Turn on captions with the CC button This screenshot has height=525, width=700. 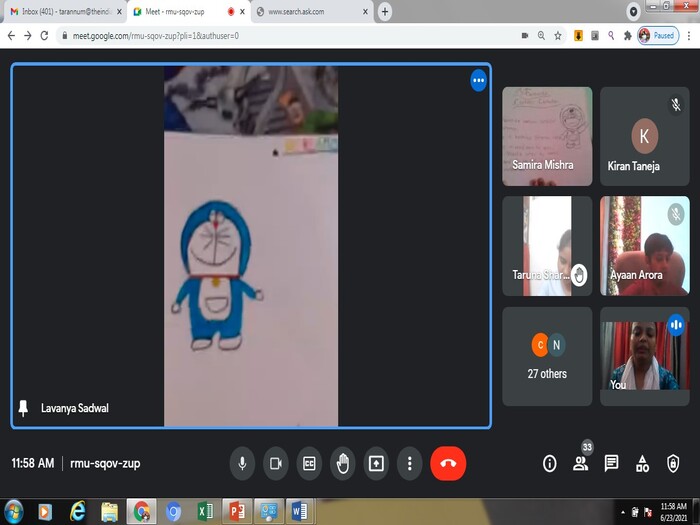pos(309,463)
